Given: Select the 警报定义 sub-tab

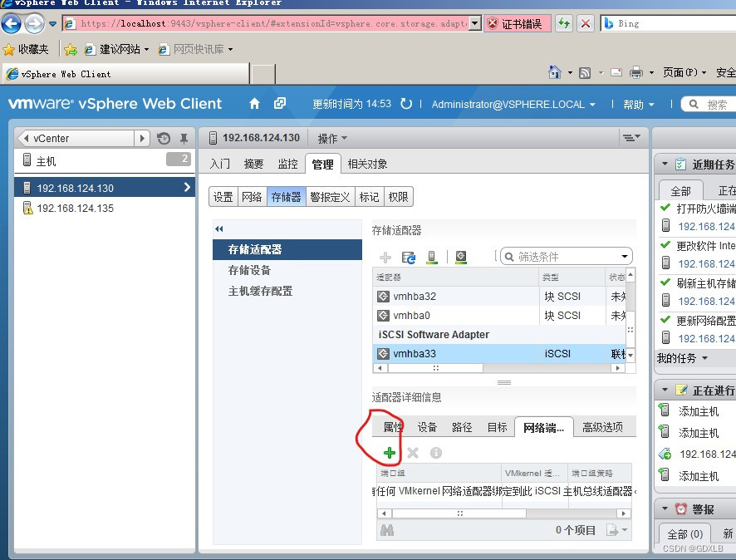Looking at the screenshot, I should click(x=331, y=197).
